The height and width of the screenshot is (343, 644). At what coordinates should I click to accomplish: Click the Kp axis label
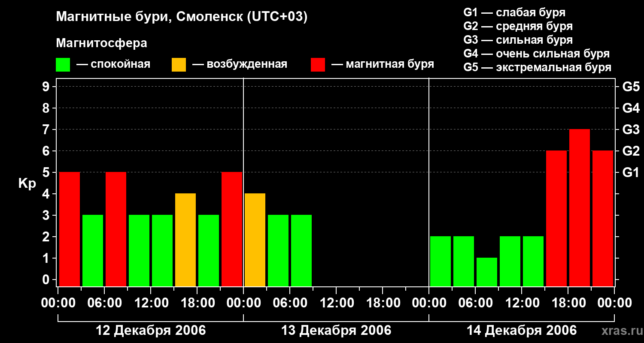tap(27, 184)
